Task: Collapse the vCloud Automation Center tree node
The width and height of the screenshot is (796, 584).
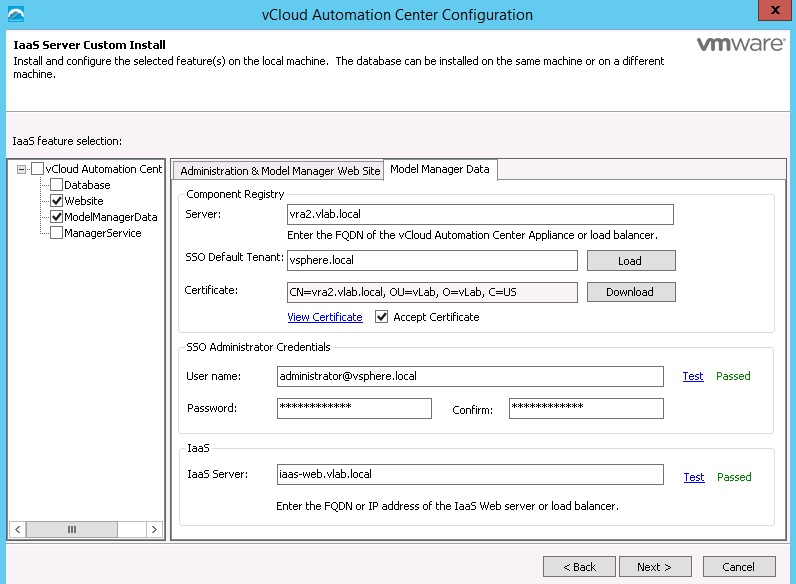Action: (x=22, y=169)
